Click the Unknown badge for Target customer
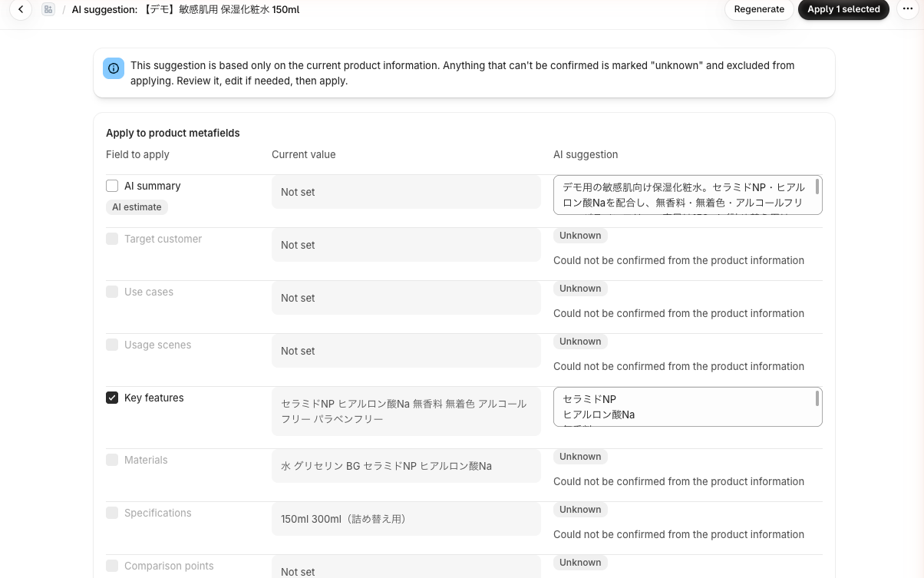Screen dimensions: 924x578 coord(580,236)
